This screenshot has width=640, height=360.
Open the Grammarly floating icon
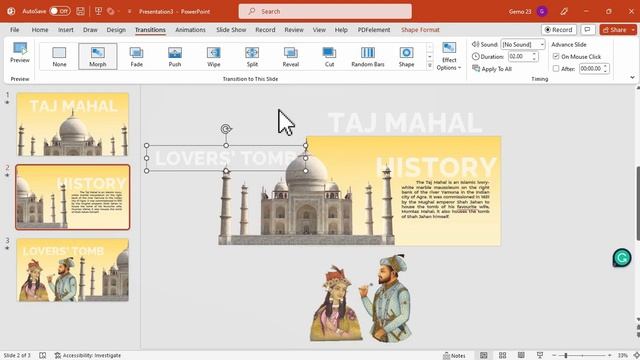[622, 258]
